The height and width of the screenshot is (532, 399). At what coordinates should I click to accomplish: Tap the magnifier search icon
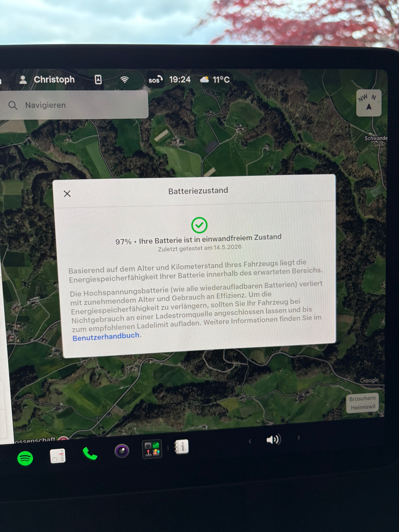point(13,105)
